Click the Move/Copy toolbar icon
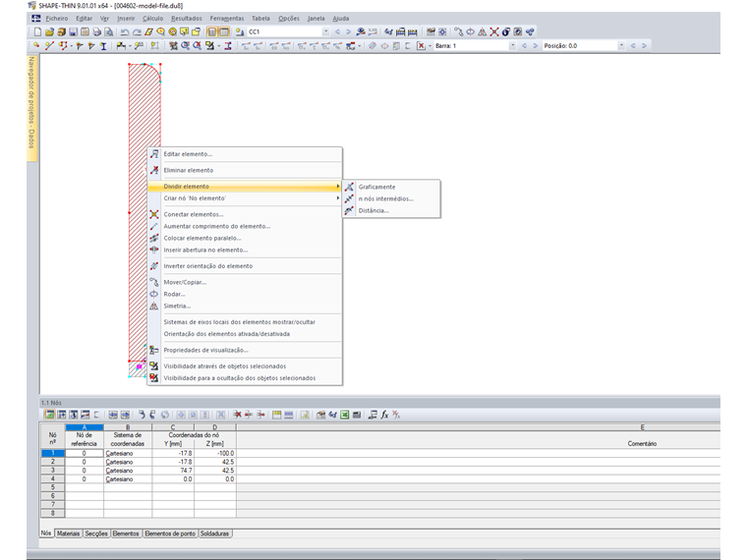This screenshot has width=747, height=560. coord(458,31)
